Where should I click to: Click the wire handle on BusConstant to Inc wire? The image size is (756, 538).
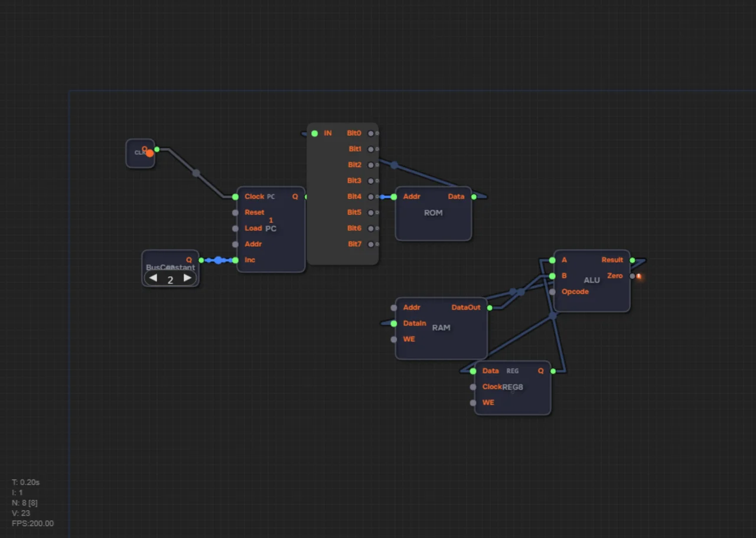[218, 260]
